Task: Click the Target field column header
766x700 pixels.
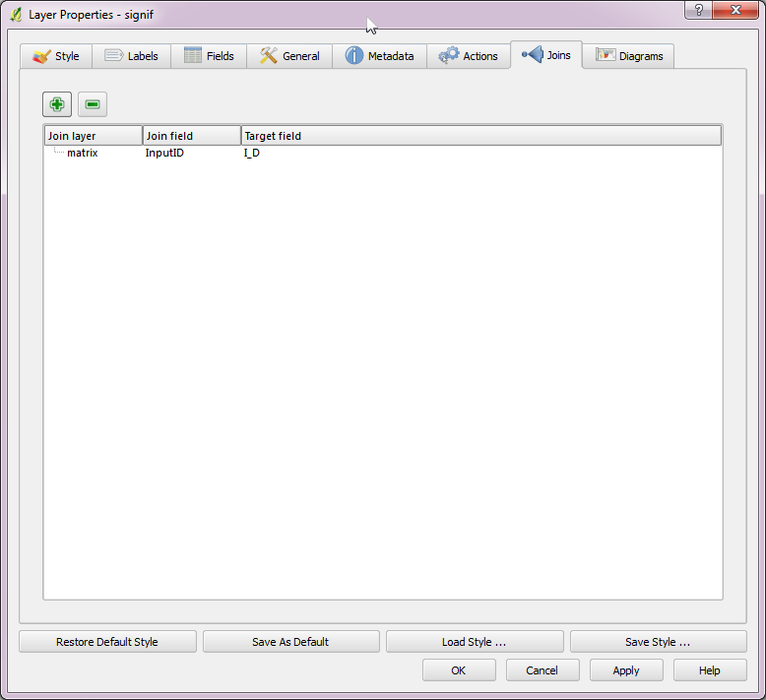Action: coord(481,136)
